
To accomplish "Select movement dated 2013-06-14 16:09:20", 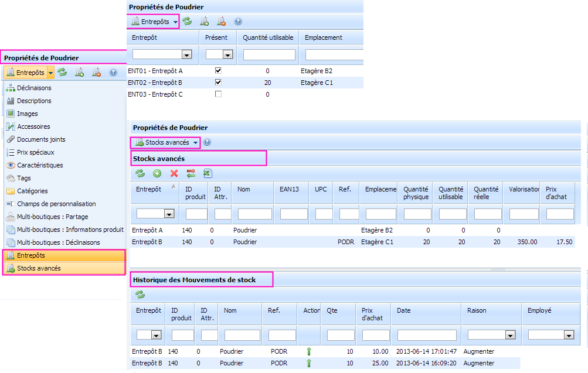I will tap(325, 363).
